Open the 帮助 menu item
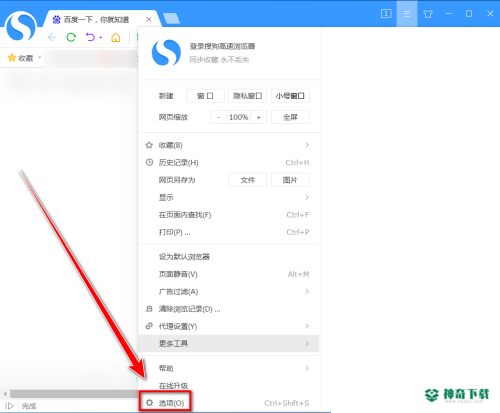 (229, 368)
